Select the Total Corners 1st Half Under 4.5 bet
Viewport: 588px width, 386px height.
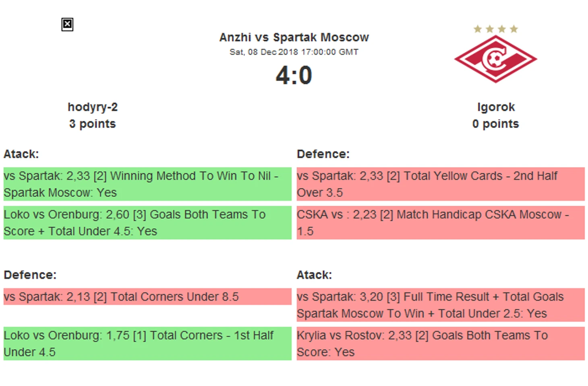point(147,343)
